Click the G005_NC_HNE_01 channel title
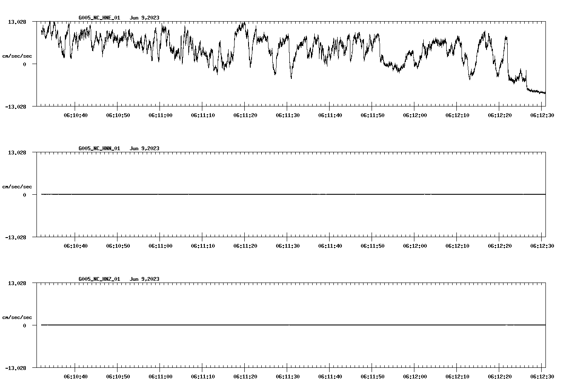The height and width of the screenshot is (392, 576). coord(99,18)
